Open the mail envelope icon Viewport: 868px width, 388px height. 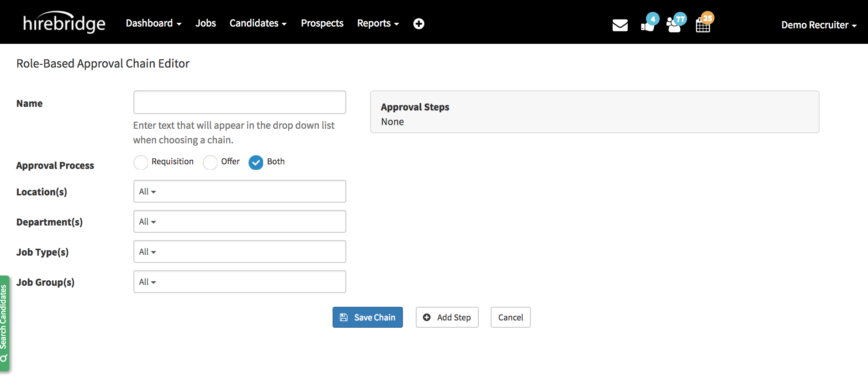click(619, 25)
